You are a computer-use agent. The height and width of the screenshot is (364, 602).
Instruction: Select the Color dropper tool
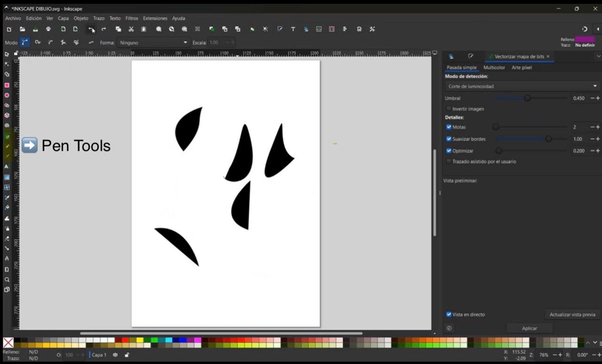point(7,197)
